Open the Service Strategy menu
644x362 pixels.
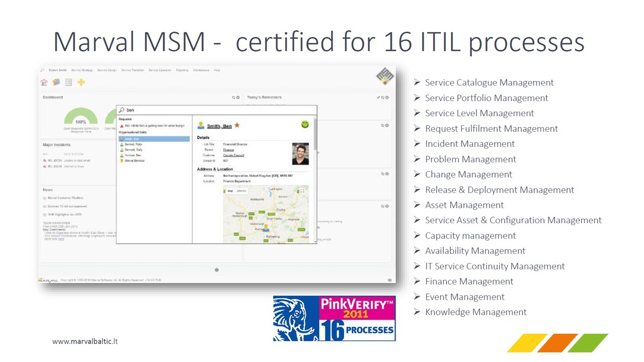tap(82, 70)
